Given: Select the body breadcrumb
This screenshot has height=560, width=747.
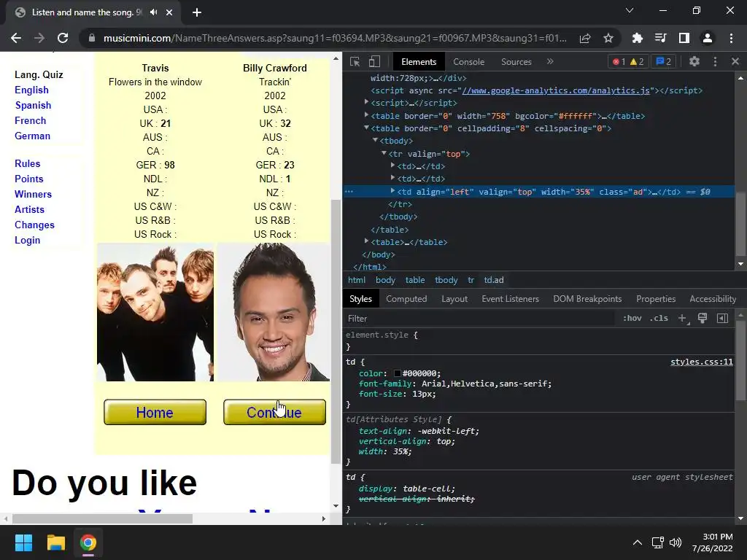Looking at the screenshot, I should tap(385, 280).
